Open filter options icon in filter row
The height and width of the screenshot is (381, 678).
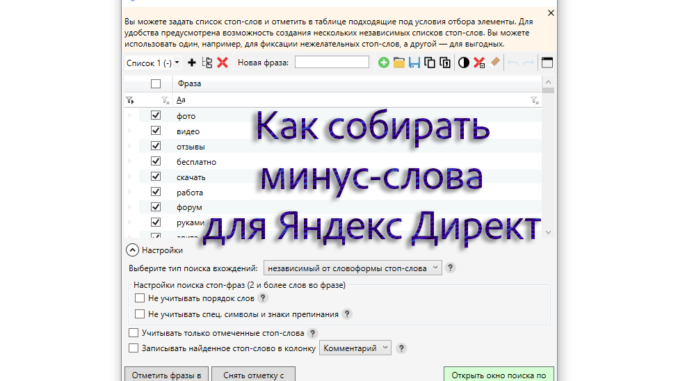[130, 100]
